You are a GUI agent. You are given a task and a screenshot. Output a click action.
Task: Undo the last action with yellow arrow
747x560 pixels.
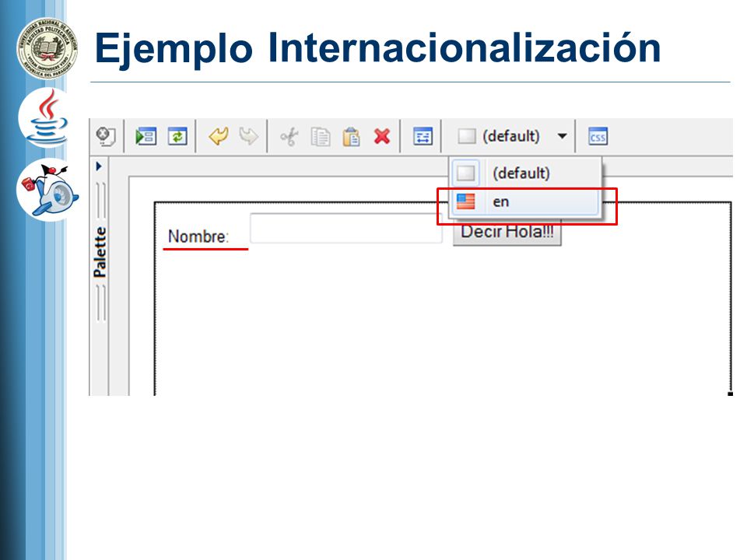coord(218,137)
